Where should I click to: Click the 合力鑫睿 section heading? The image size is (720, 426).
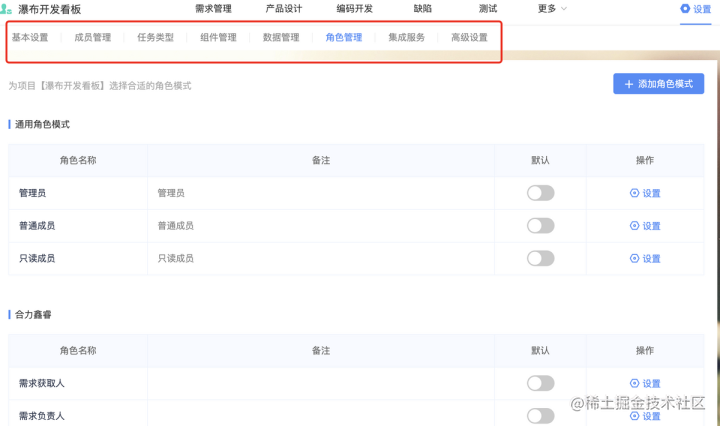[x=33, y=314]
